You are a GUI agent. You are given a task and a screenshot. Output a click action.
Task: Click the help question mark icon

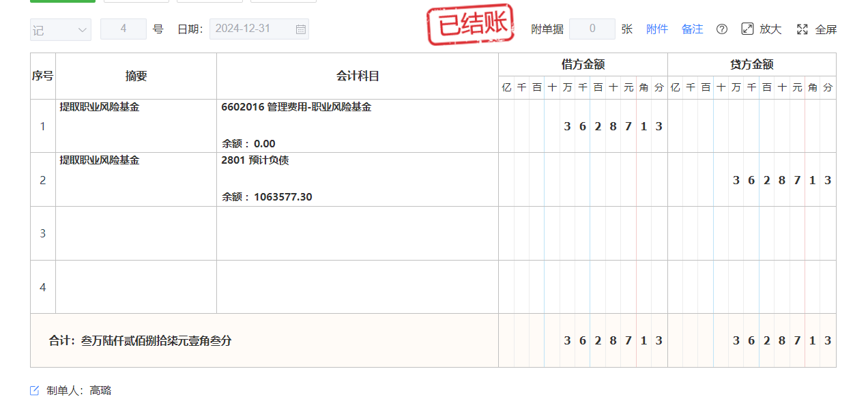pyautogui.click(x=721, y=29)
